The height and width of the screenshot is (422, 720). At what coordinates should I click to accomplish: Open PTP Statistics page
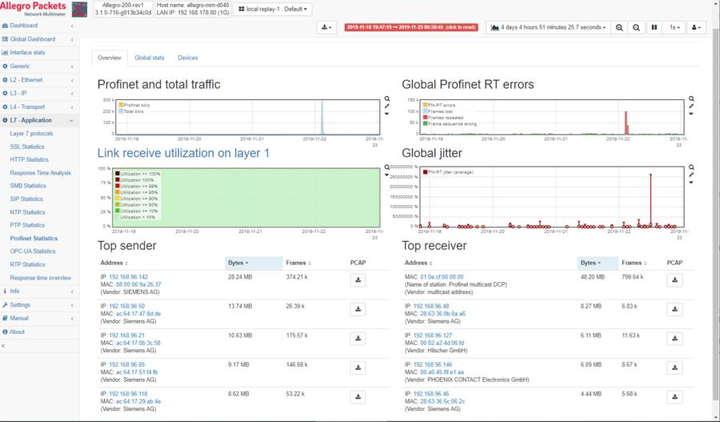point(28,225)
